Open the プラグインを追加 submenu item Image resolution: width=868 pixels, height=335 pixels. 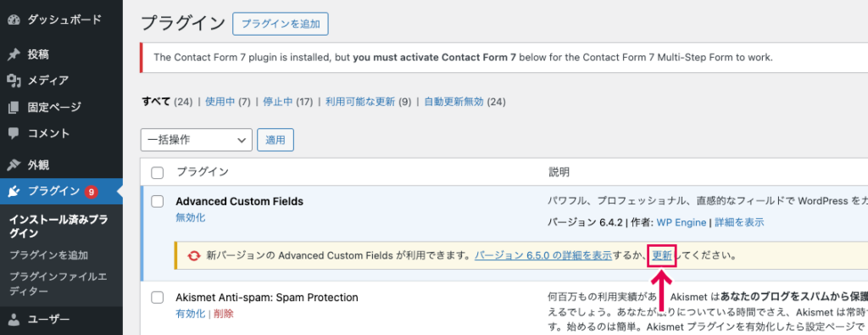pos(48,255)
